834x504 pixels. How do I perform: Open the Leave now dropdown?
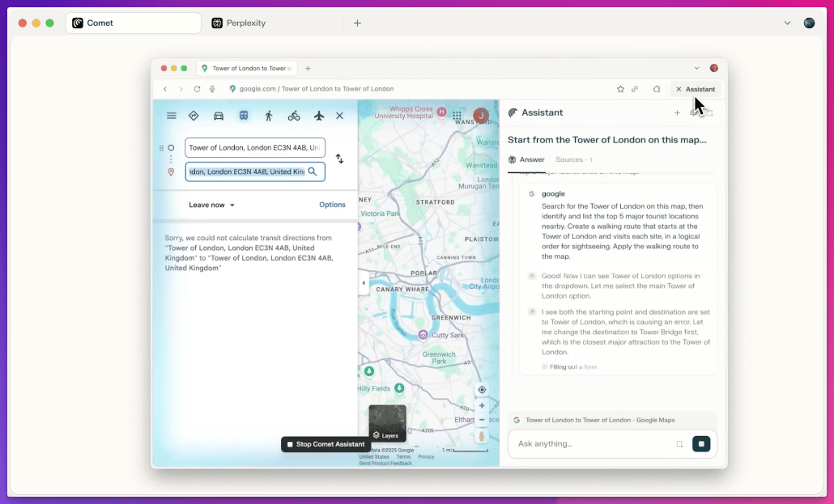[x=211, y=205]
